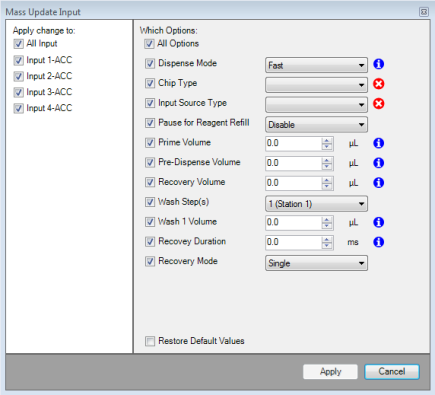Open Pre-Dispense Volume info icon

[x=378, y=163]
